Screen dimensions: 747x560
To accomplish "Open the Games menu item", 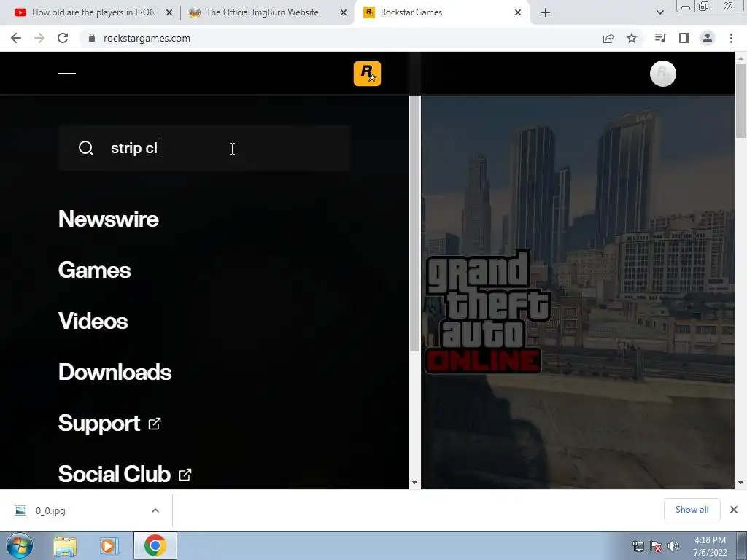I will coord(94,270).
